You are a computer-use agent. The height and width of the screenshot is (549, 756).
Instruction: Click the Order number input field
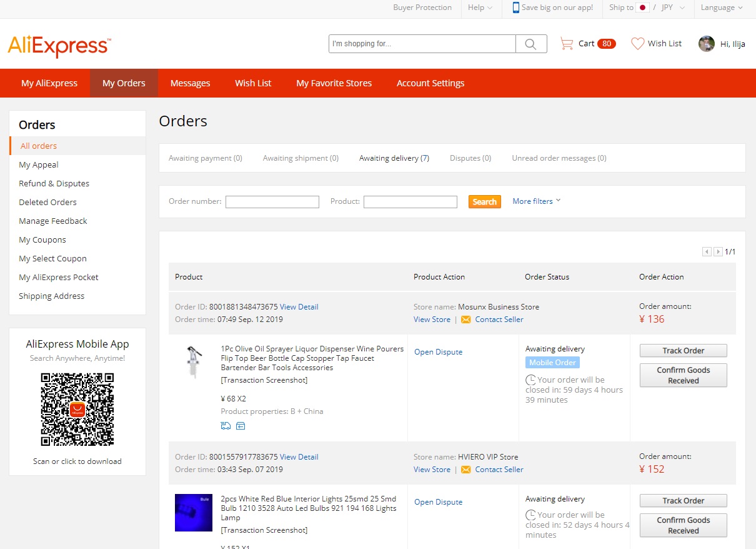point(272,201)
